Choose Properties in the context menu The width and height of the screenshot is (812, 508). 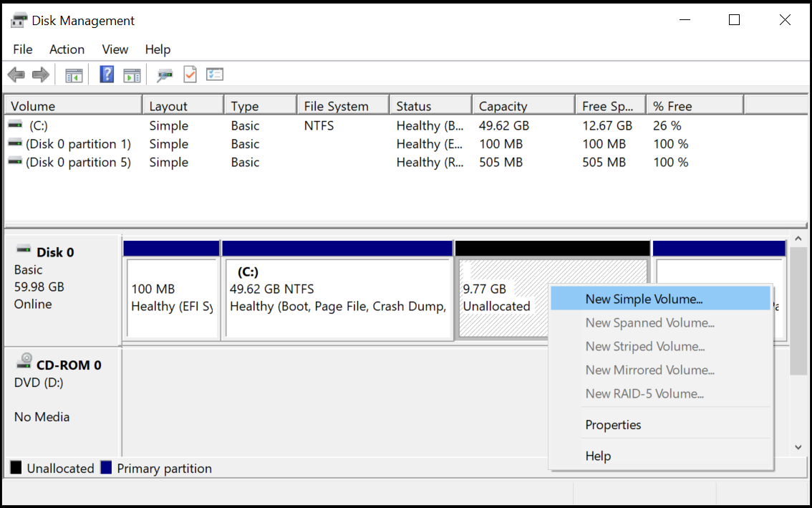[660, 425]
